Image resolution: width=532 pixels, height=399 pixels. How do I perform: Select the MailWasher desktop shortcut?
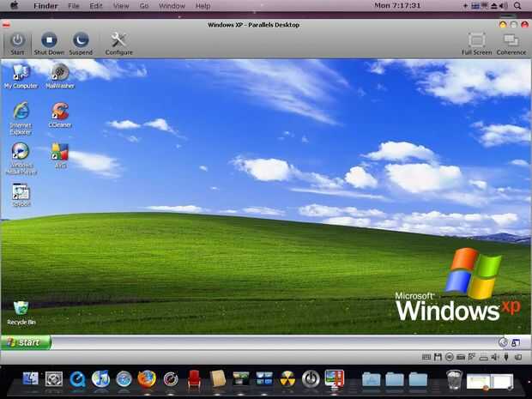[x=60, y=76]
